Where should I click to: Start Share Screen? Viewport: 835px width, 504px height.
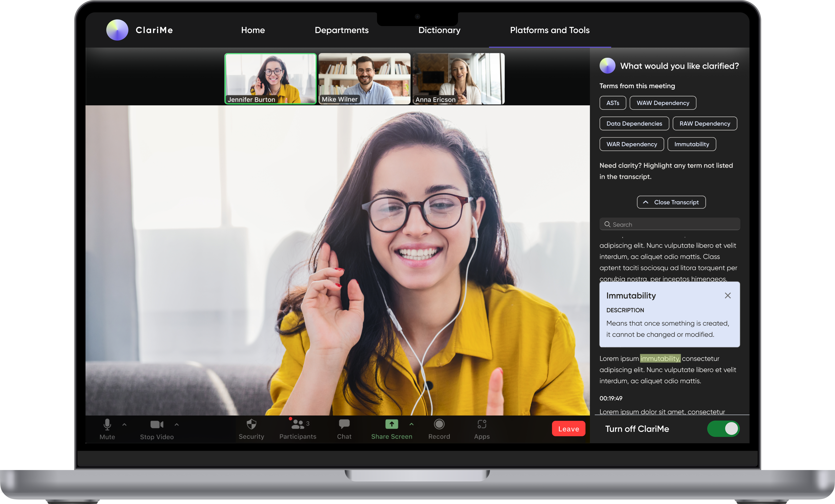pos(391,429)
